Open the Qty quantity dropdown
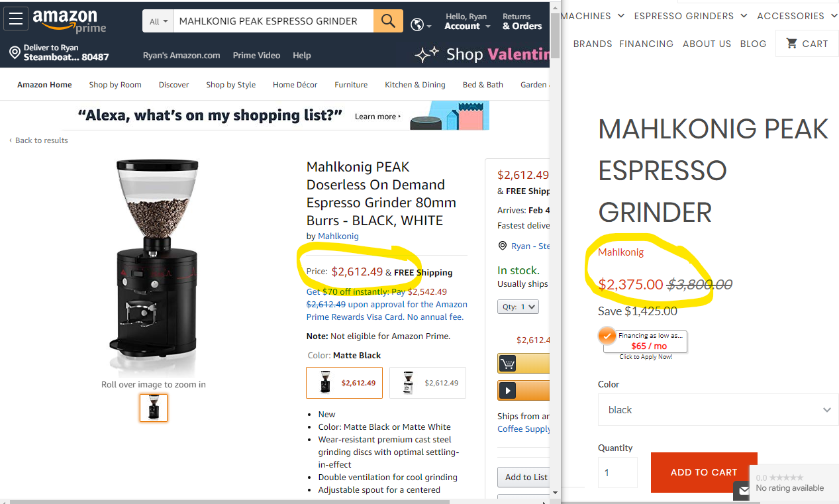This screenshot has width=839, height=504. click(x=518, y=307)
